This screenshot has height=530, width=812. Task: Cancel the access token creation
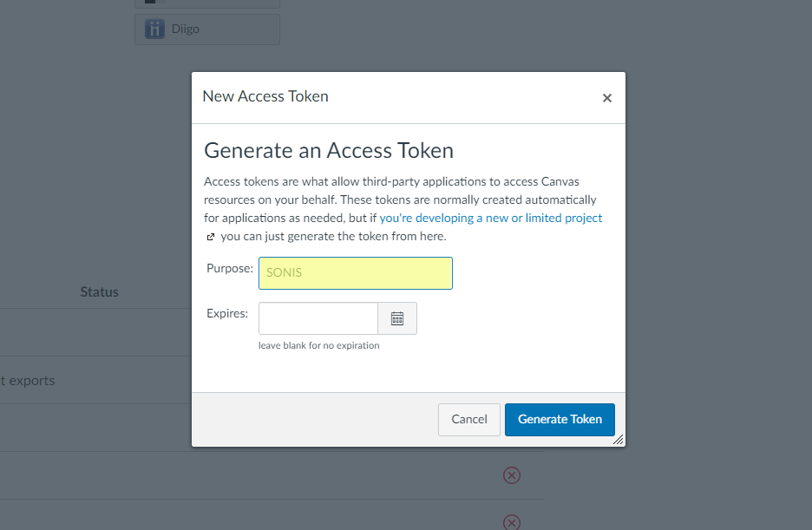coord(469,419)
